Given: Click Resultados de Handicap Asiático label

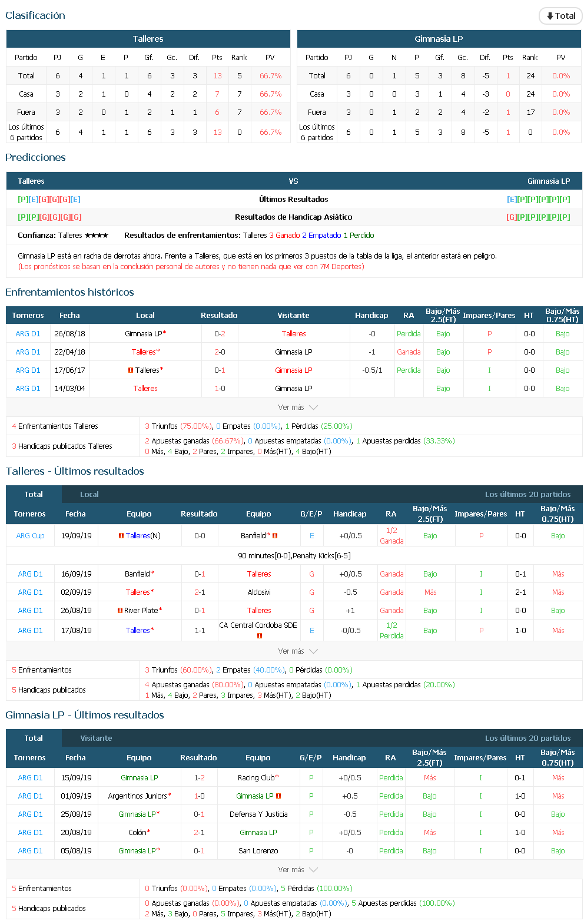Looking at the screenshot, I should click(294, 217).
